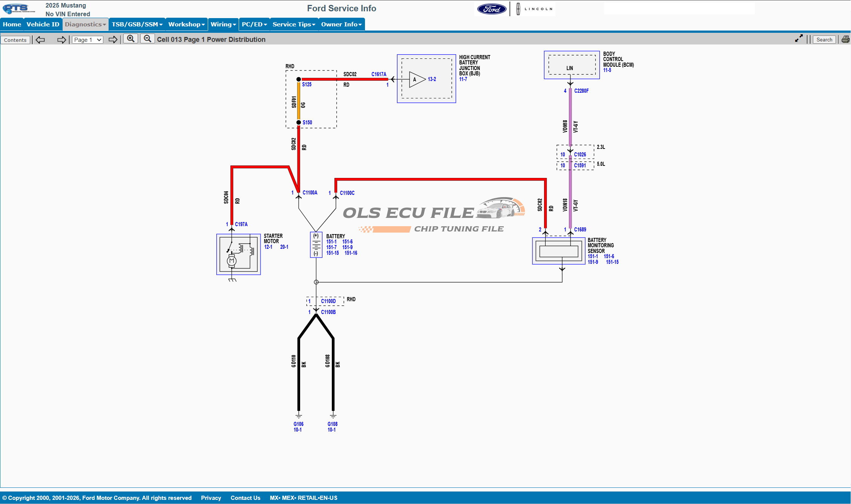Expand the Wiring menu
851x504 pixels.
tap(223, 24)
